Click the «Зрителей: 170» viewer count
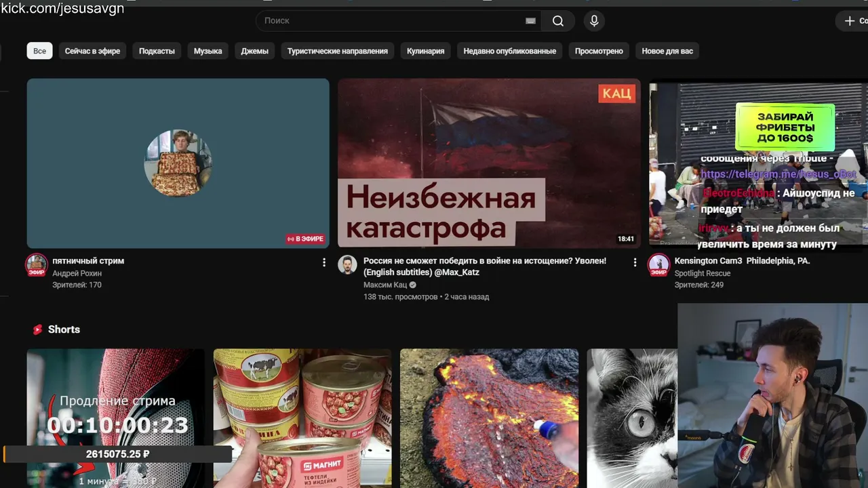This screenshot has height=488, width=868. (77, 285)
